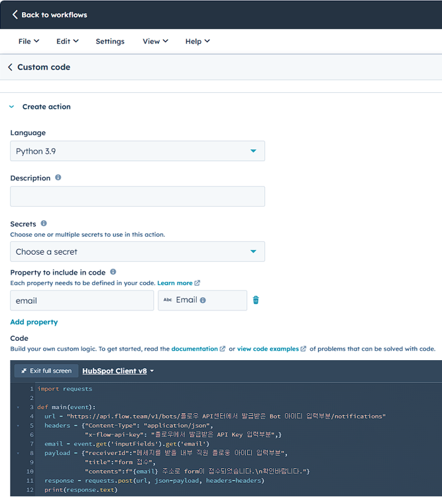Fold code at line 5 headers
This screenshot has height=504, width=442.
point(18,426)
